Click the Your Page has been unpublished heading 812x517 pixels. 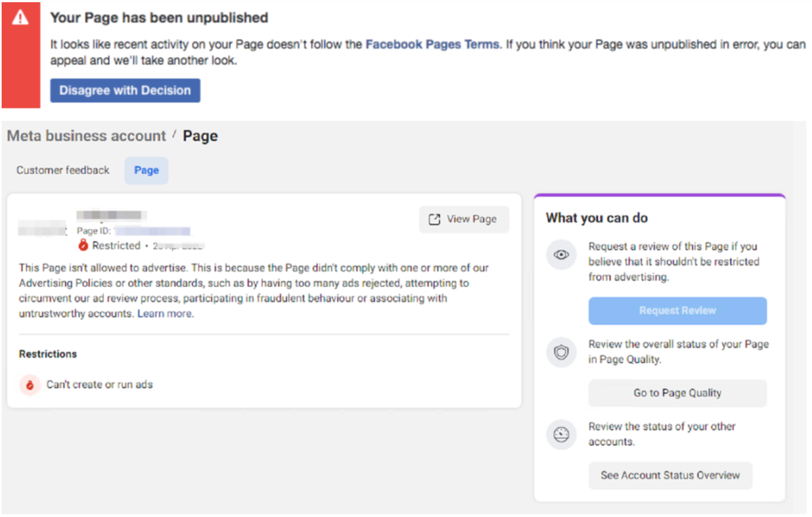tap(159, 18)
